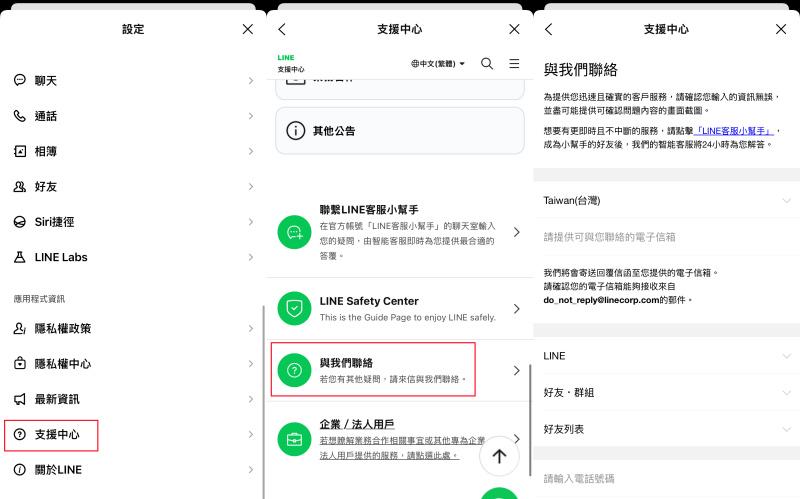Click the phone field 請輸入電話號碼
Screen dimensions: 800x499
[666, 479]
